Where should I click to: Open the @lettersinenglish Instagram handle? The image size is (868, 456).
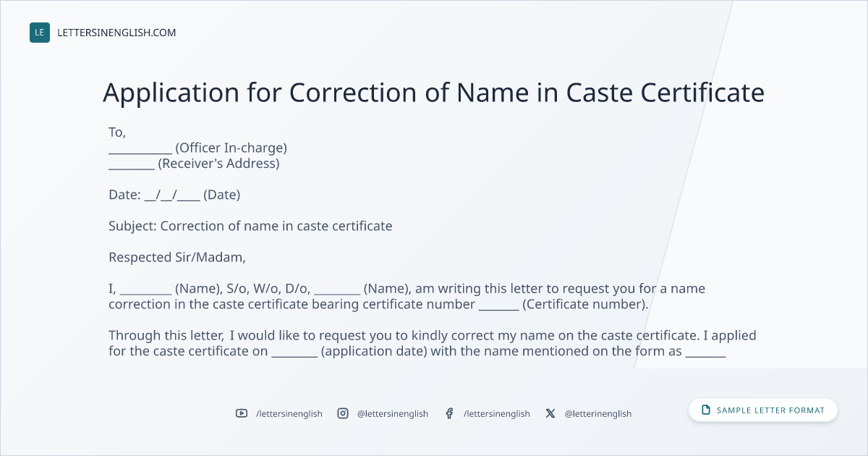pyautogui.click(x=393, y=413)
